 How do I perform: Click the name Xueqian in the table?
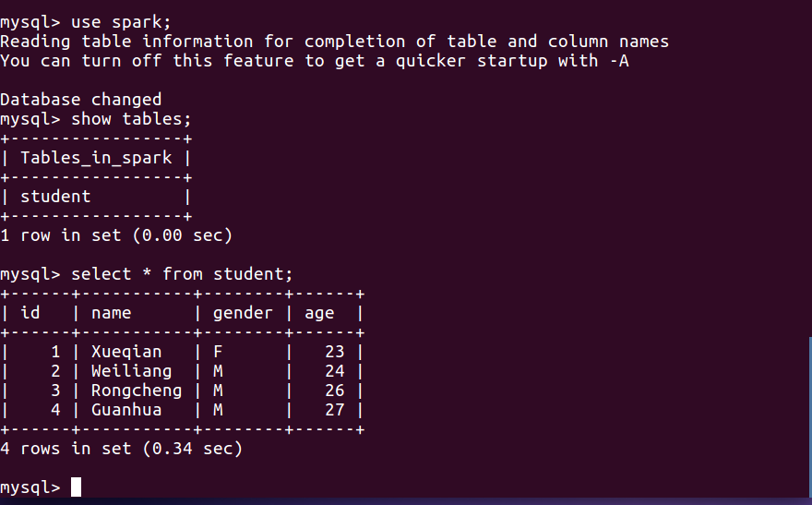(x=126, y=352)
